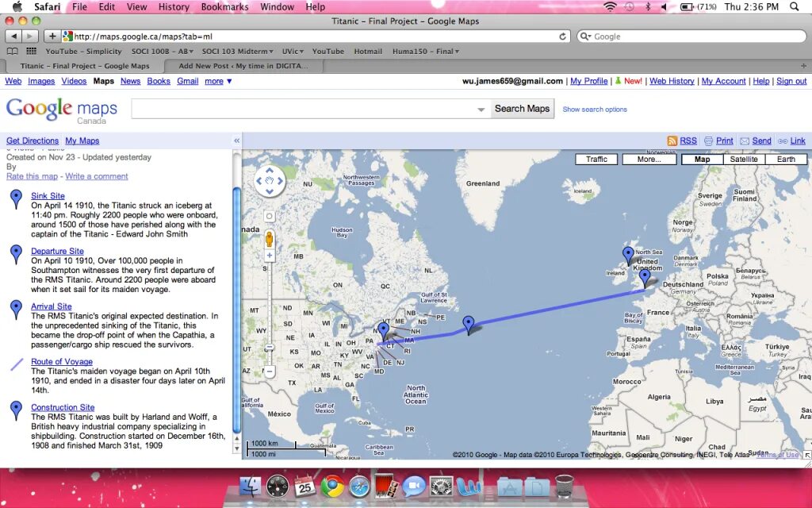Pan the map down arrow

[x=270, y=191]
